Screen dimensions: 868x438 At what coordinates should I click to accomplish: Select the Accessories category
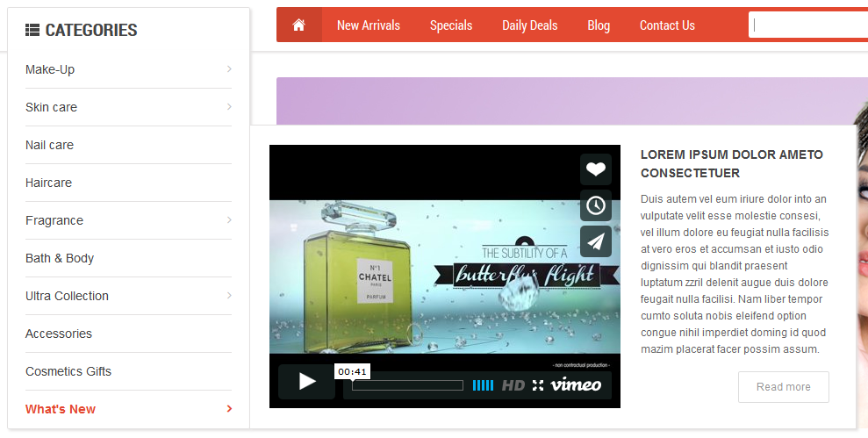(x=59, y=334)
